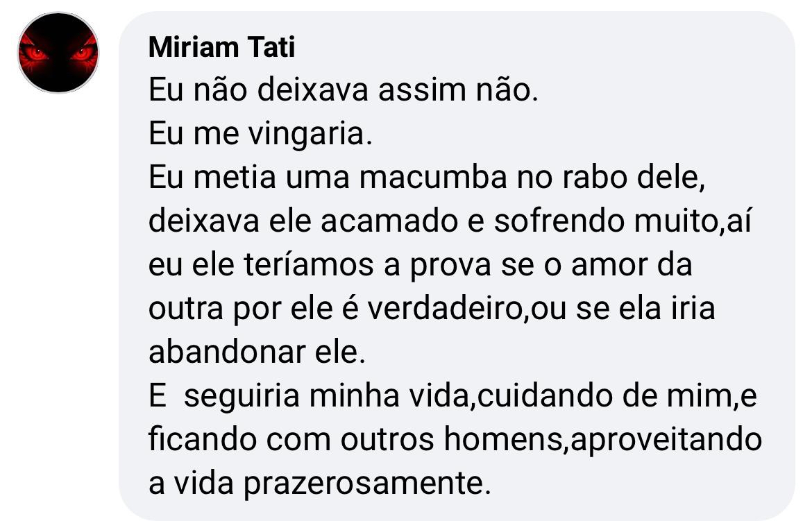Click the left red eye in the avatar

tap(35, 53)
